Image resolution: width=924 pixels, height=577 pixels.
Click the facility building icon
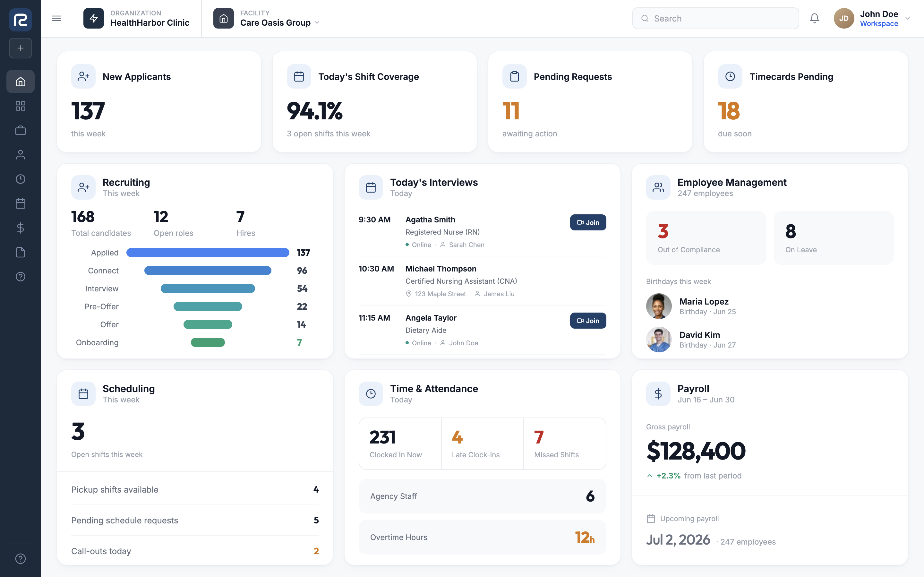tap(224, 18)
